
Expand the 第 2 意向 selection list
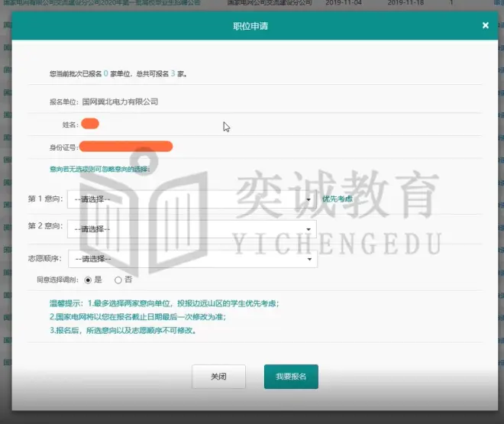tap(192, 228)
